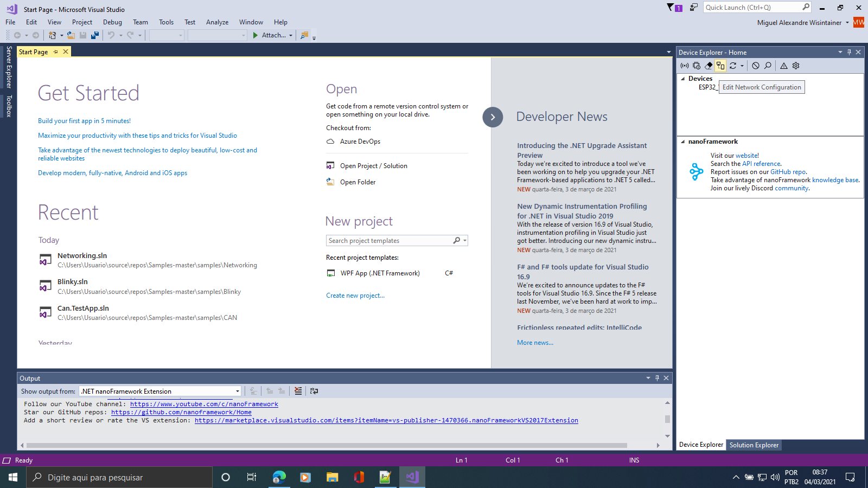Screen dimensions: 868x488
Task: Click the Azure DevOps checkout option
Action: [360, 142]
